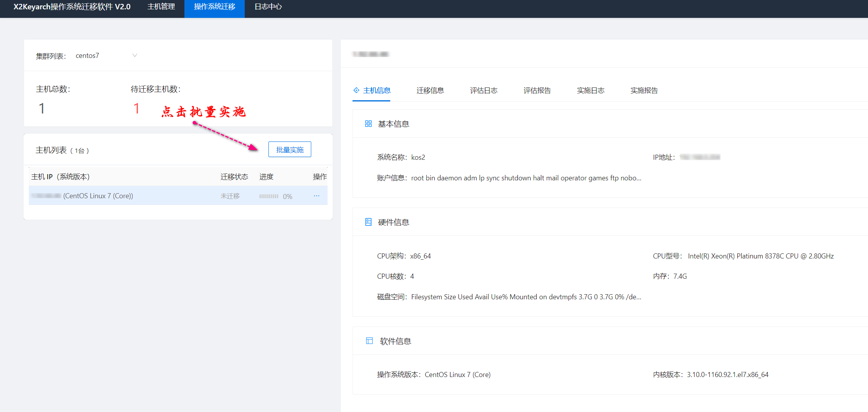Click the blurred IP地址 value

tap(700, 157)
